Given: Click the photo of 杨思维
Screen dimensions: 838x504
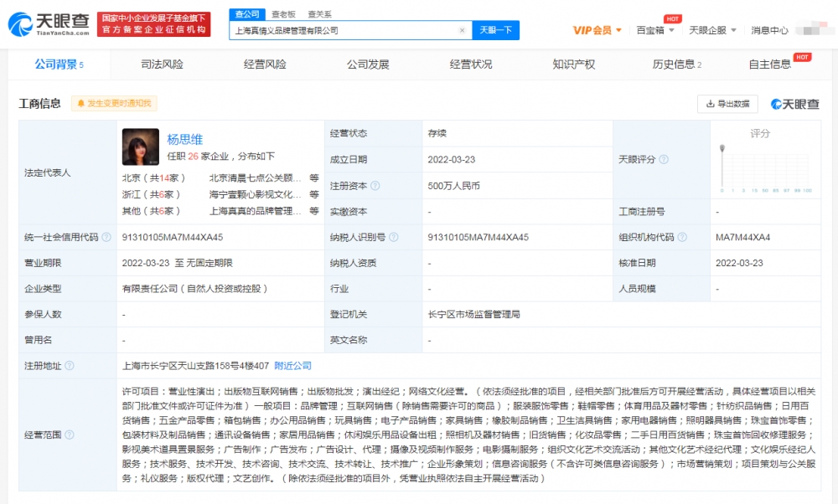Looking at the screenshot, I should click(x=141, y=147).
